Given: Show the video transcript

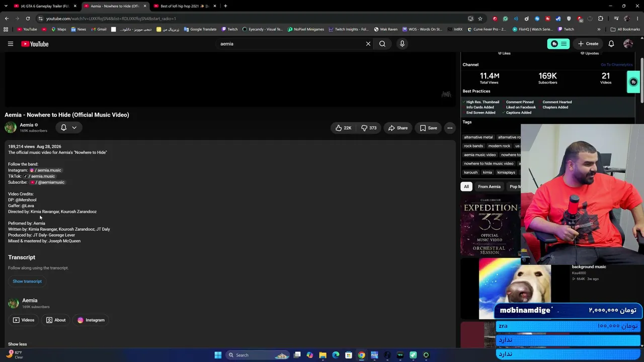Looking at the screenshot, I should 27,281.
